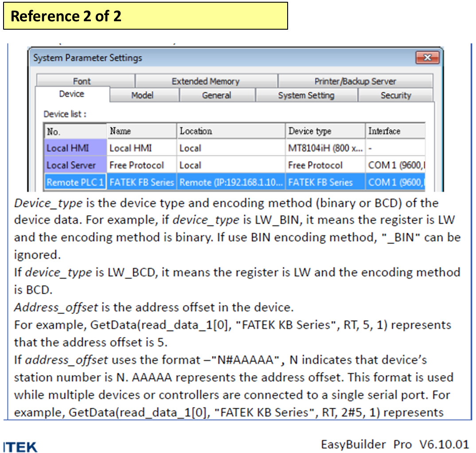Open the Extended Memory tab
The height and width of the screenshot is (453, 476).
206,81
